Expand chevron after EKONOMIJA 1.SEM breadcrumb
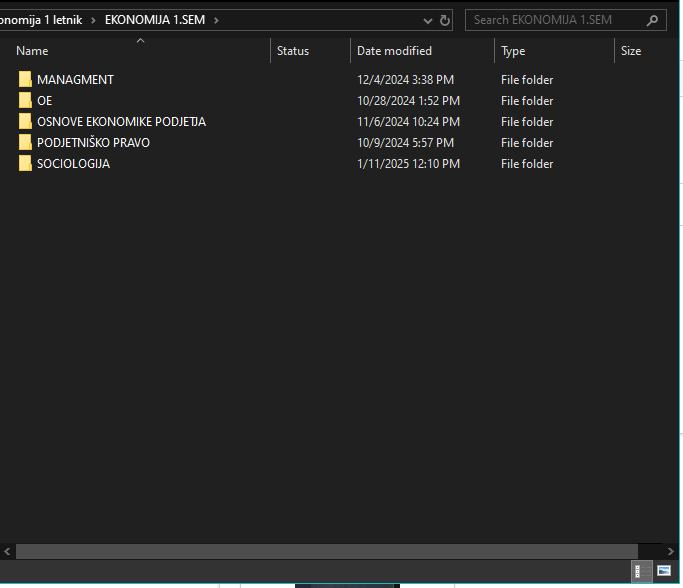 coord(215,20)
